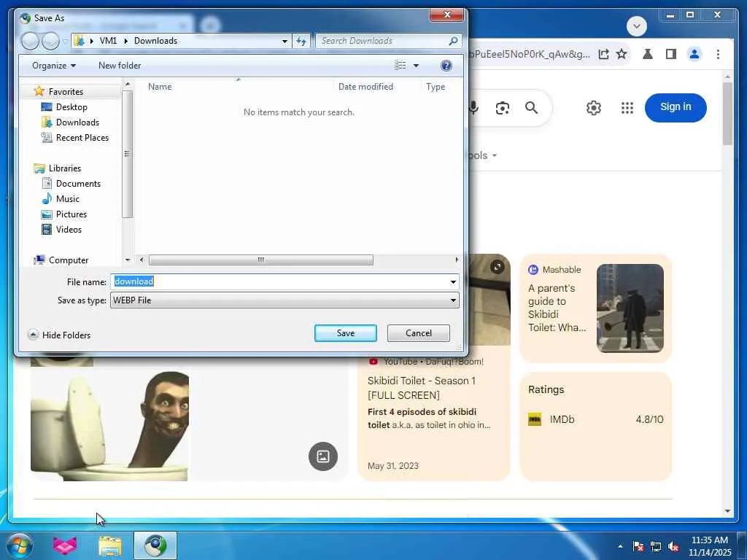Click the file list left scroll arrow
Screen dimensions: 747x560
point(142,260)
